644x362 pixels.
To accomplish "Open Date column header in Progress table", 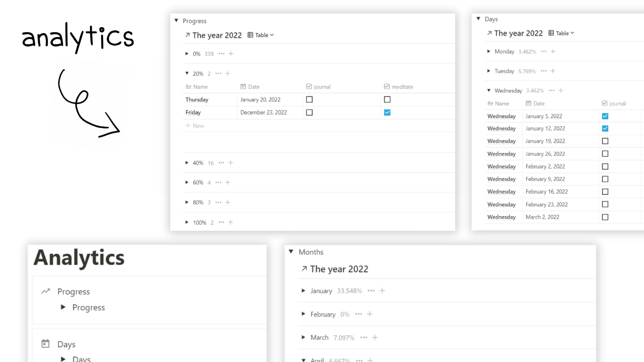I will tap(250, 87).
